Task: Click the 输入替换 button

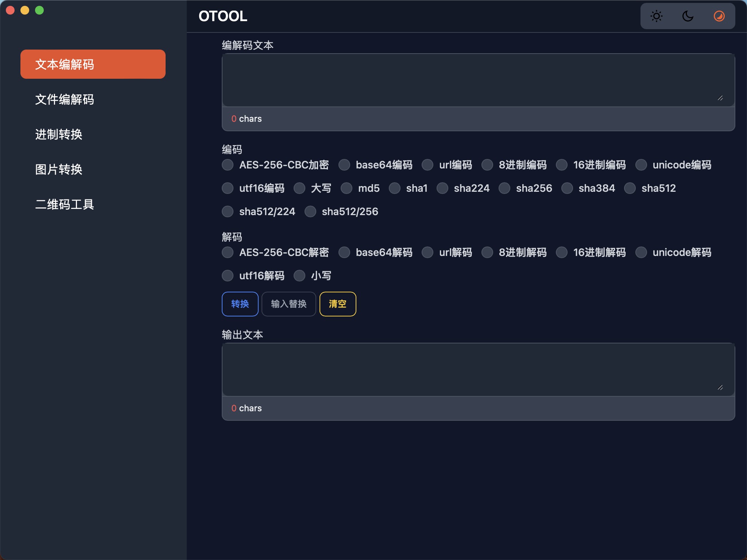Action: (x=289, y=304)
